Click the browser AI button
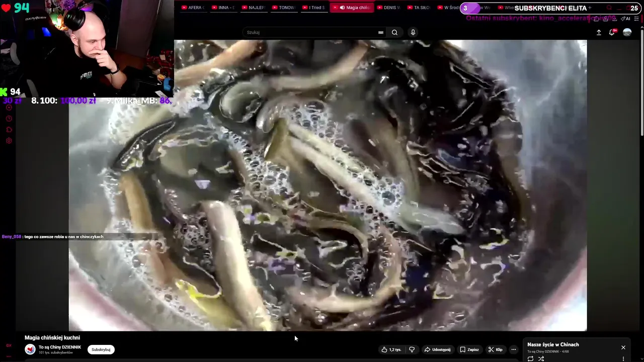This screenshot has height=362, width=644. click(x=626, y=19)
